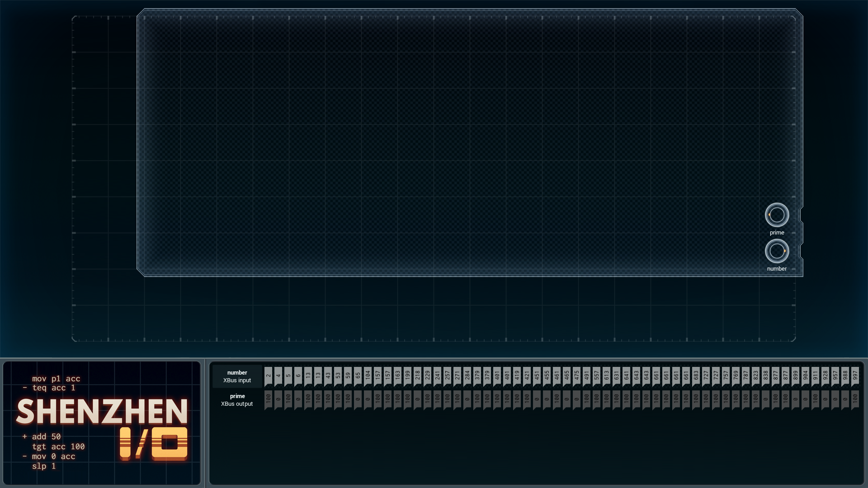This screenshot has height=488, width=868.
Task: Click the number XBus pin on the board
Action: (x=777, y=251)
